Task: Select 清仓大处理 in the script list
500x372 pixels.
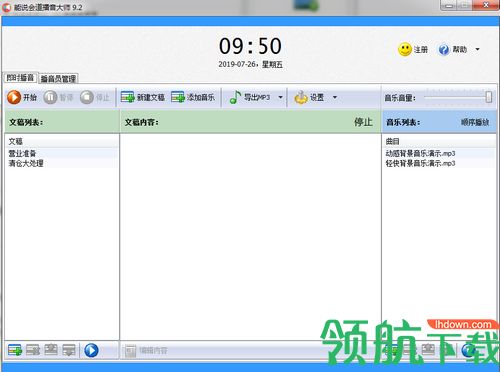Action: 62,163
